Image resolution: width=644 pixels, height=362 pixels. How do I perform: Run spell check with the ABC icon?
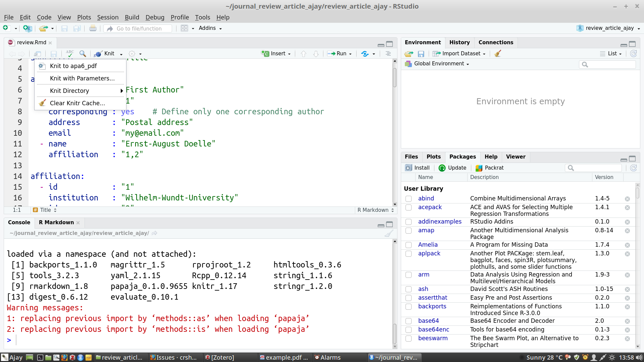pos(69,54)
